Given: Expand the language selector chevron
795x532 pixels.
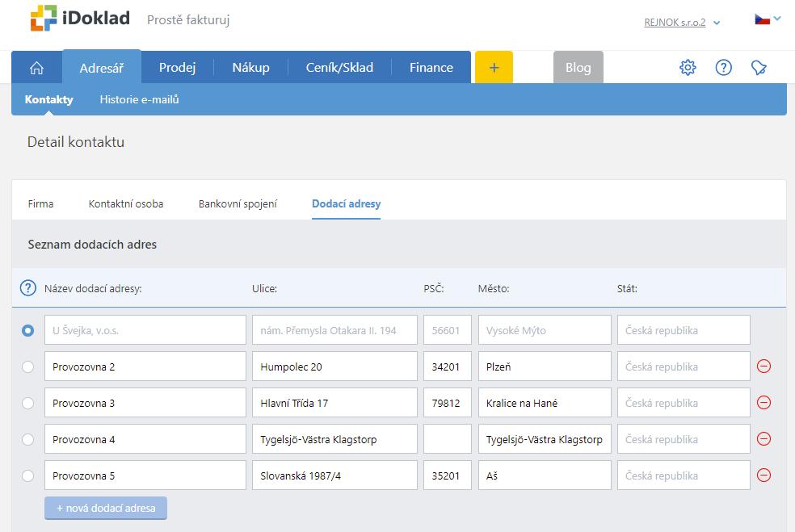Looking at the screenshot, I should coord(777,19).
